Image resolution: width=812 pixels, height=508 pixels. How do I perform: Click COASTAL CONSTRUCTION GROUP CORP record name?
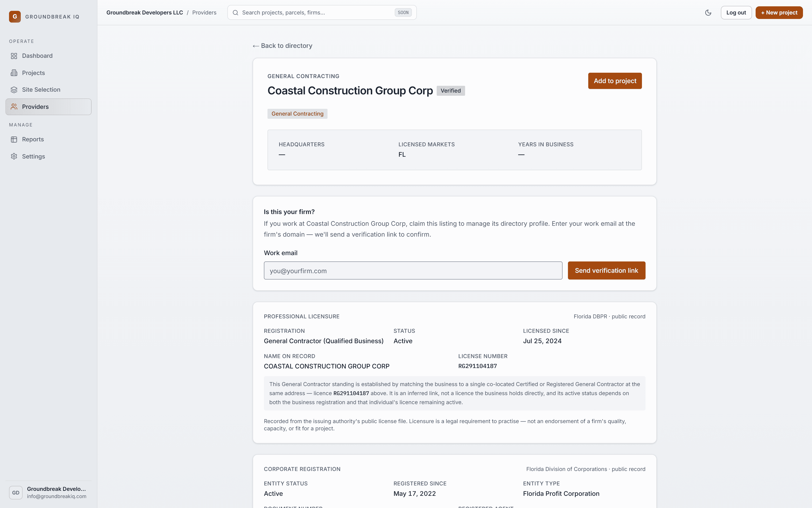pyautogui.click(x=326, y=366)
